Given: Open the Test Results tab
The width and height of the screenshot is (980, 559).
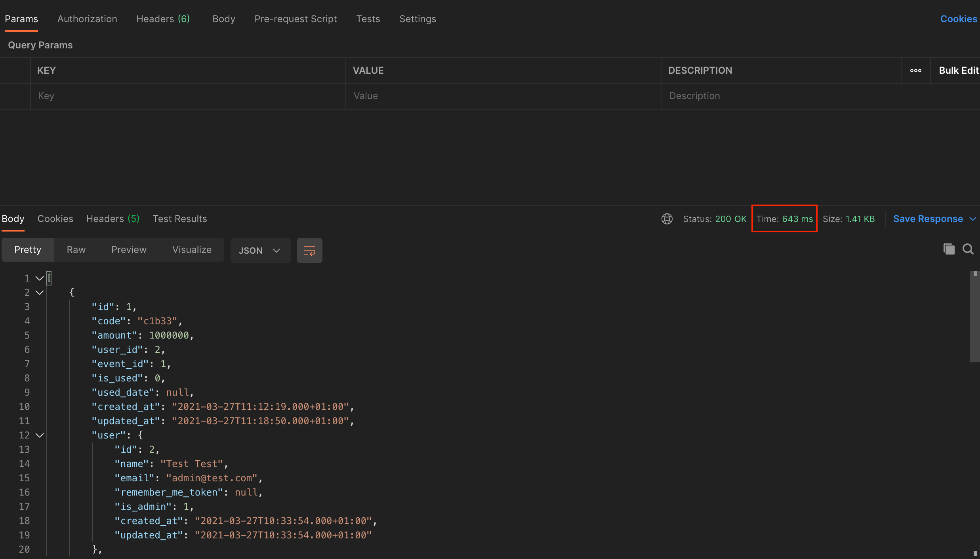Looking at the screenshot, I should [x=180, y=219].
